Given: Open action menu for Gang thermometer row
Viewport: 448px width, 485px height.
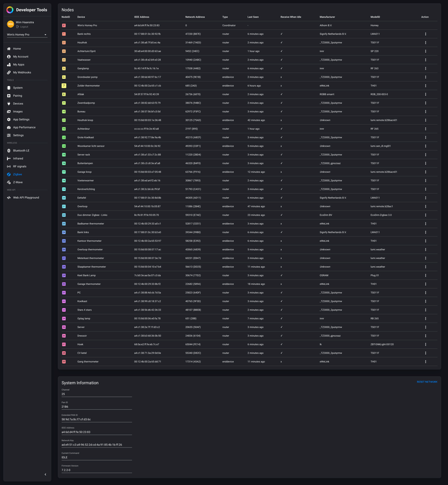Looking at the screenshot, I should tap(426, 361).
